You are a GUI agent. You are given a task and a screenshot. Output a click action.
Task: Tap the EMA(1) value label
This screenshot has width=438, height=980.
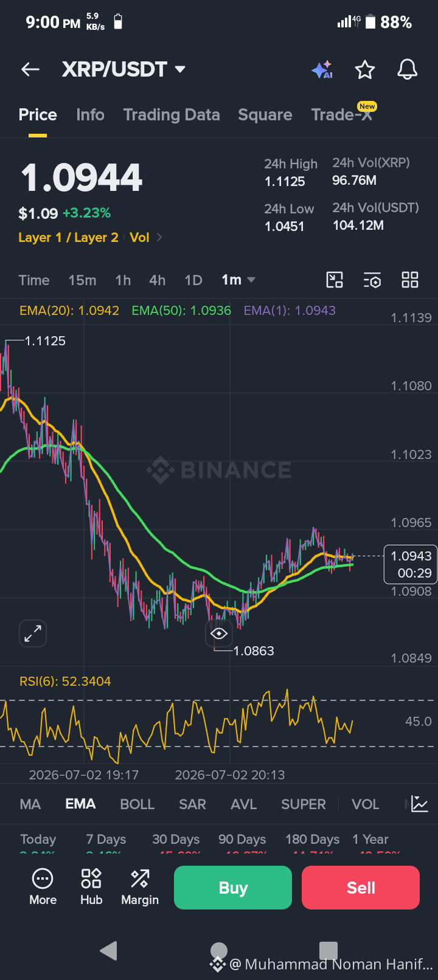pyautogui.click(x=290, y=311)
